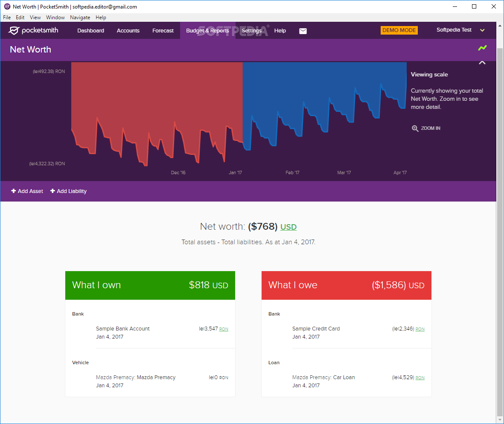The height and width of the screenshot is (424, 504).
Task: Click the What I owe red header
Action: (347, 285)
